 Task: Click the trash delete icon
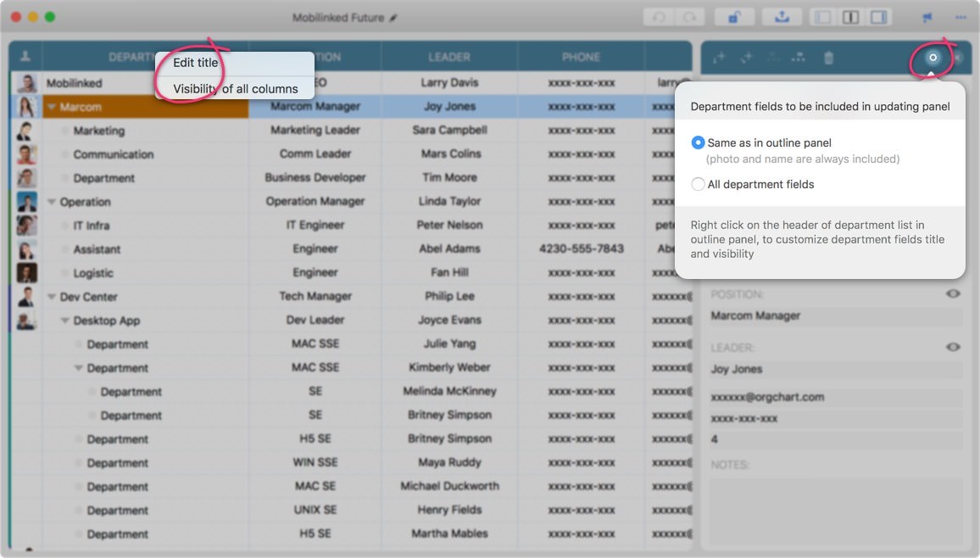(828, 58)
